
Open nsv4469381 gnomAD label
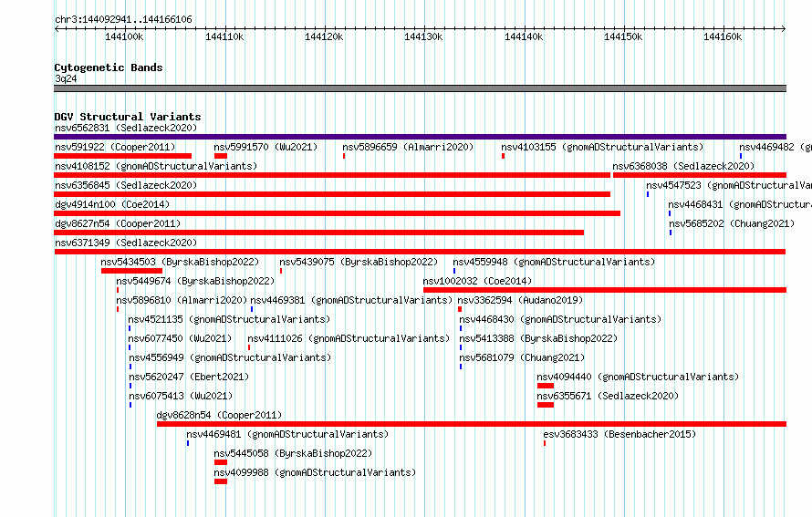click(x=351, y=300)
